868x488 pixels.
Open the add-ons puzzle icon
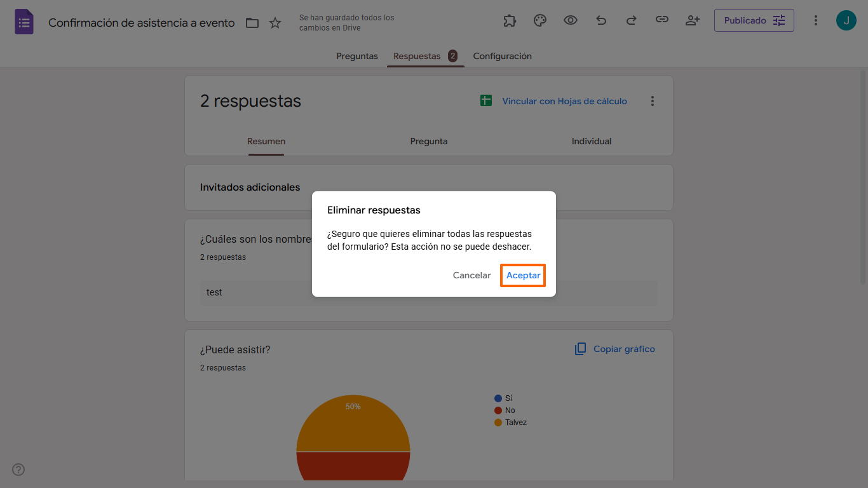pos(510,20)
